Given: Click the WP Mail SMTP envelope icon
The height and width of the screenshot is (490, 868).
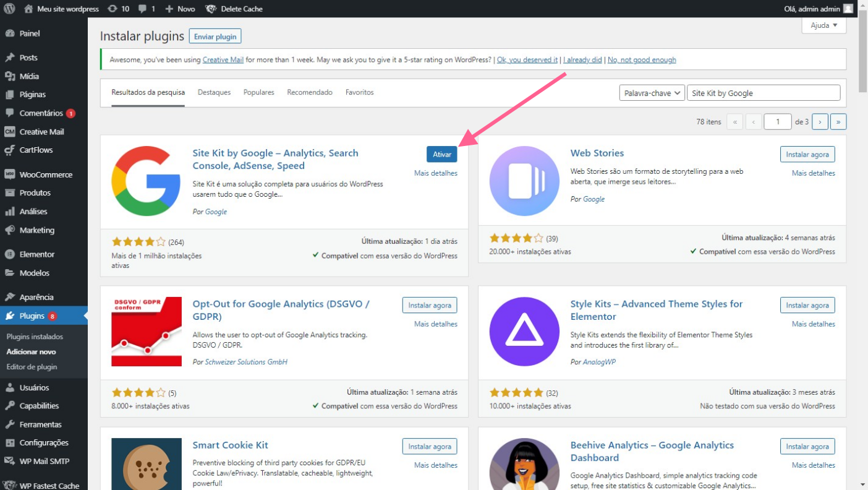Looking at the screenshot, I should click(x=9, y=462).
